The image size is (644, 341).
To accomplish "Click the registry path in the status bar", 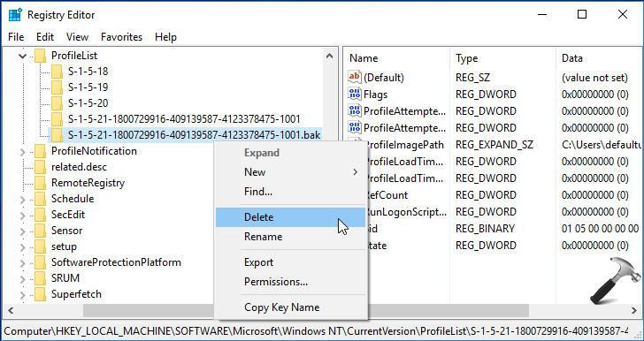I will point(317,330).
